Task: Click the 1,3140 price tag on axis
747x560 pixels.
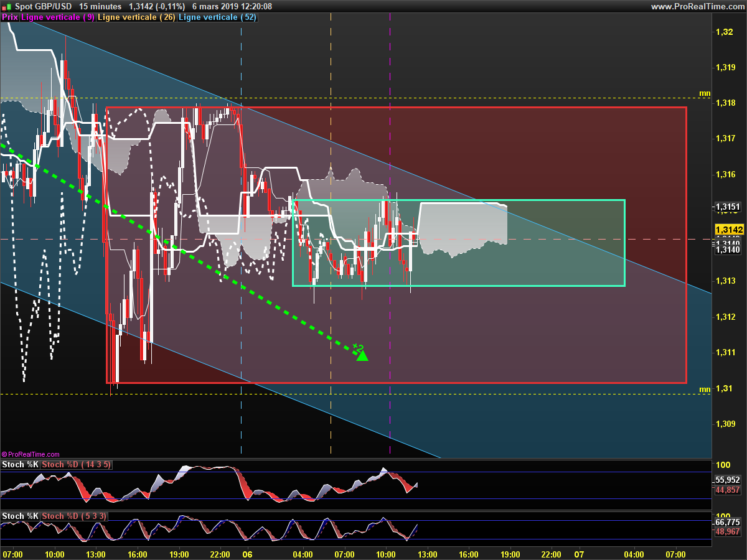Action: 727,250
